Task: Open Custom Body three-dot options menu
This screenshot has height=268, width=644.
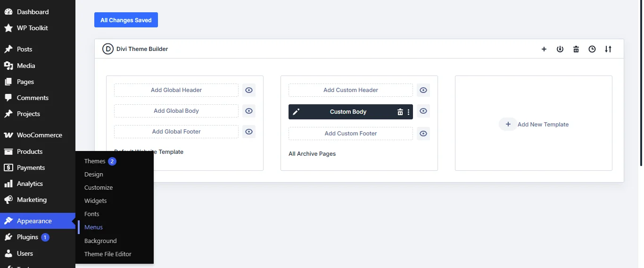Action: pyautogui.click(x=408, y=112)
